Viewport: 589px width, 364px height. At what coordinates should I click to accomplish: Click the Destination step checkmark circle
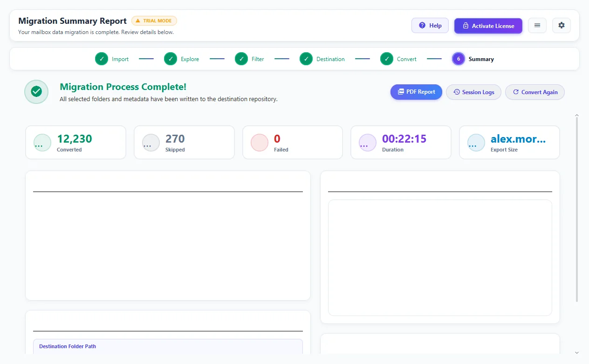(306, 59)
